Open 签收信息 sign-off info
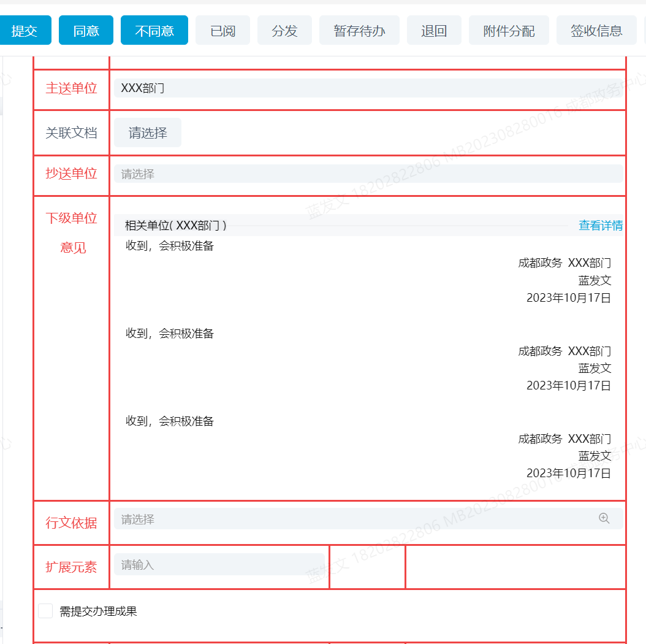The height and width of the screenshot is (644, 646). click(596, 30)
